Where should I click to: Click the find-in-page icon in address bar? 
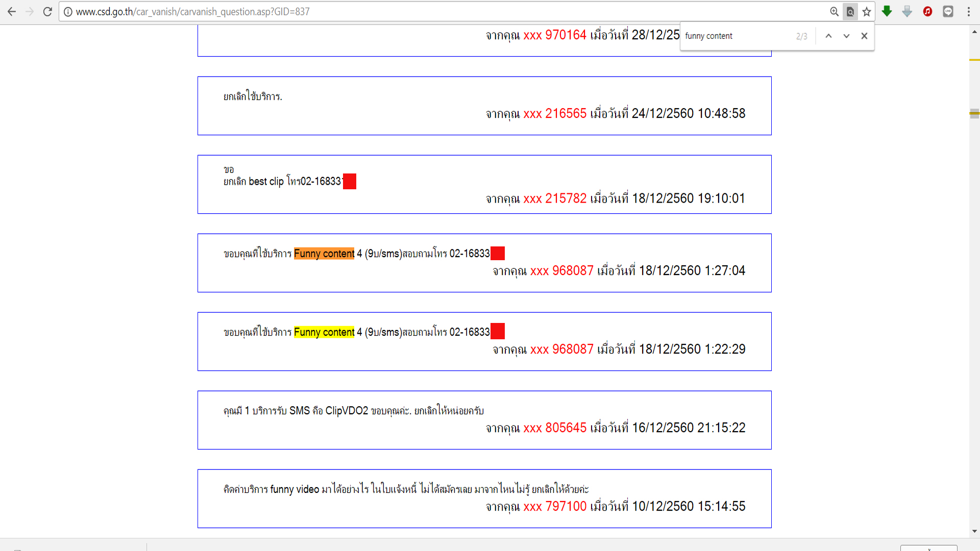850,12
